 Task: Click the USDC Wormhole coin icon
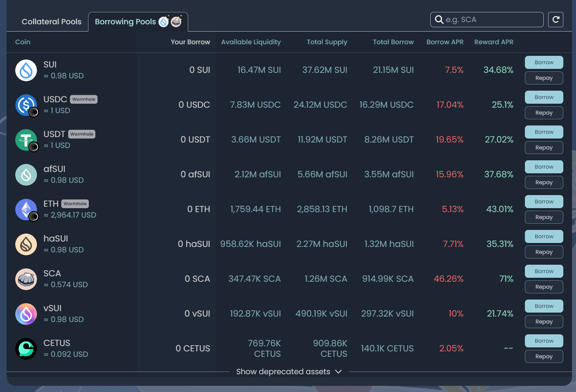coord(26,105)
